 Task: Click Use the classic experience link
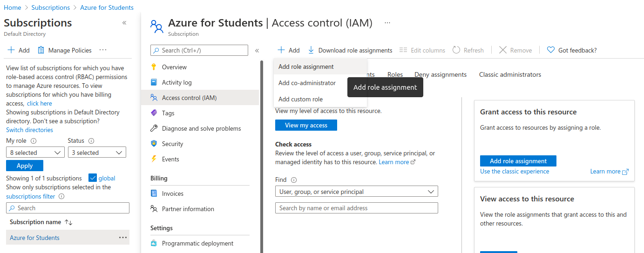tap(515, 171)
